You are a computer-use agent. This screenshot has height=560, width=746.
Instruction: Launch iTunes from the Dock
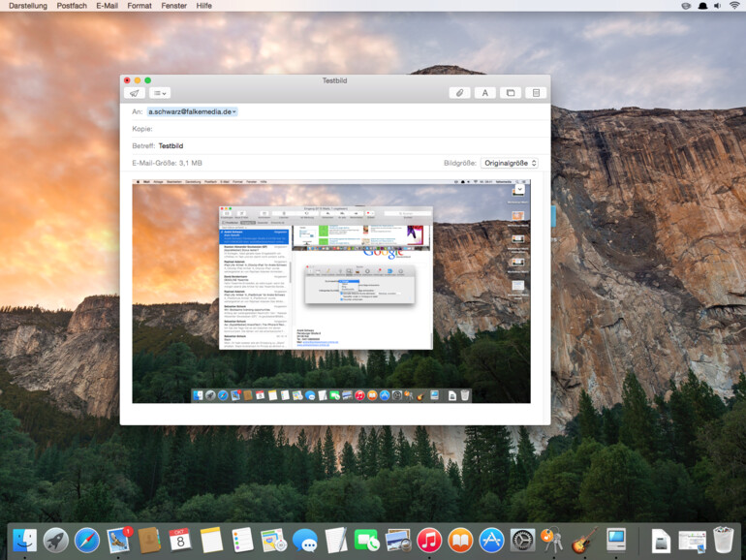pyautogui.click(x=429, y=541)
